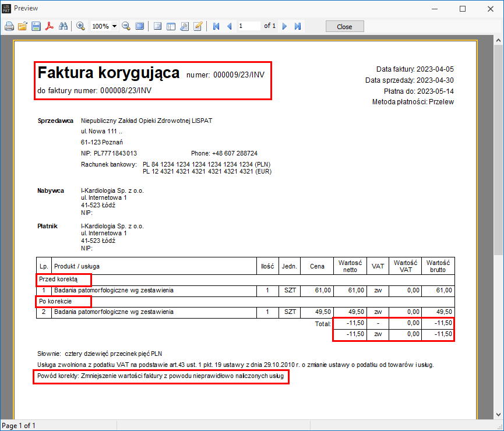Screen dimensions: 504x431
Task: Go to the previous page
Action: pos(229,26)
